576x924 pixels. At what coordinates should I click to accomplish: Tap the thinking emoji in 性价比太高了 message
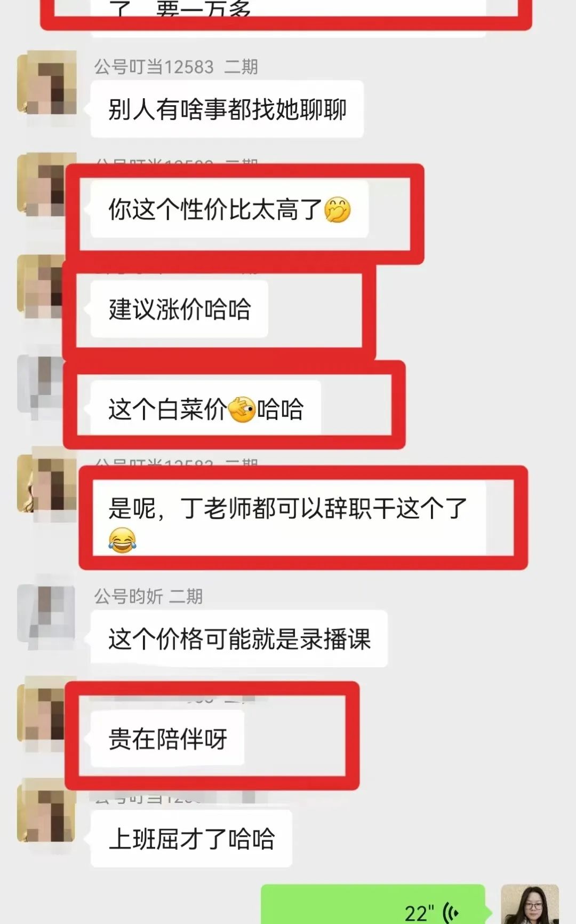(338, 210)
